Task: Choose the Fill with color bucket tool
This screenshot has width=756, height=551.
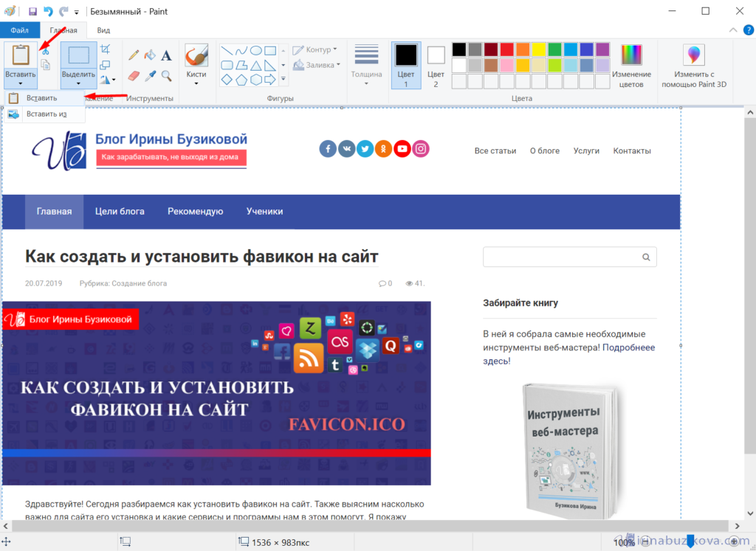Action: [150, 55]
